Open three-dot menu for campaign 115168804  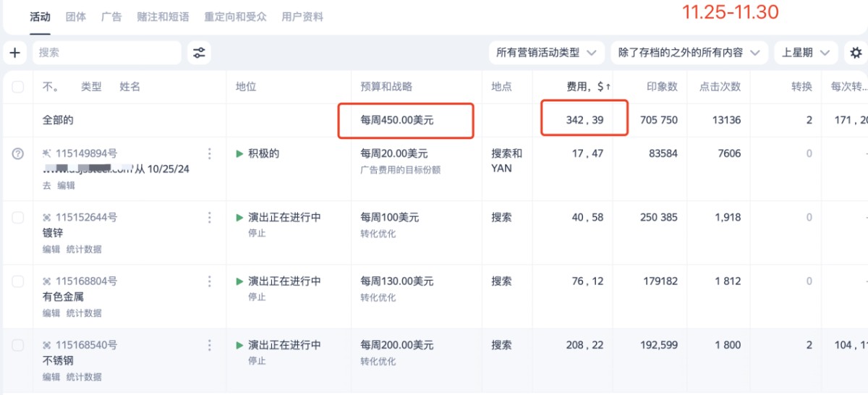[210, 281]
